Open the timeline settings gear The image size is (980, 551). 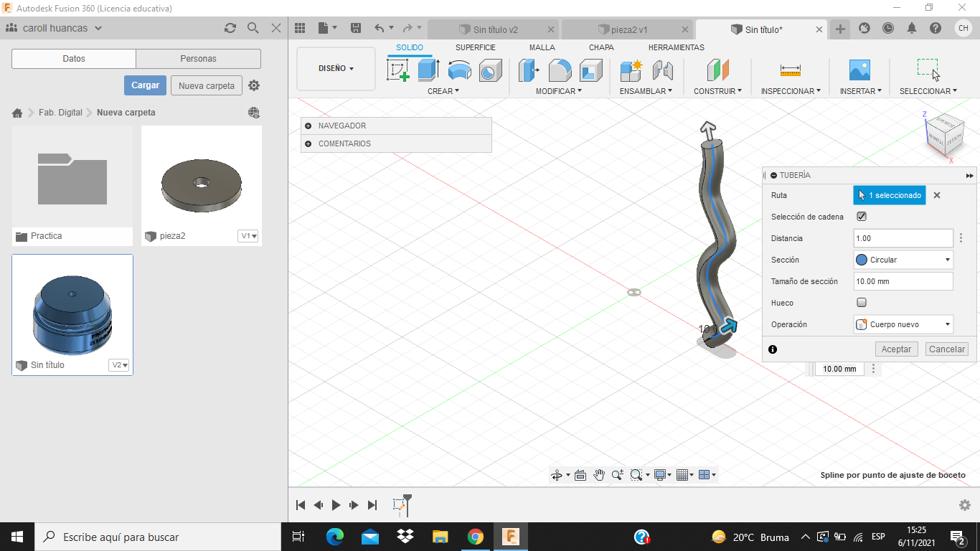pos(965,505)
